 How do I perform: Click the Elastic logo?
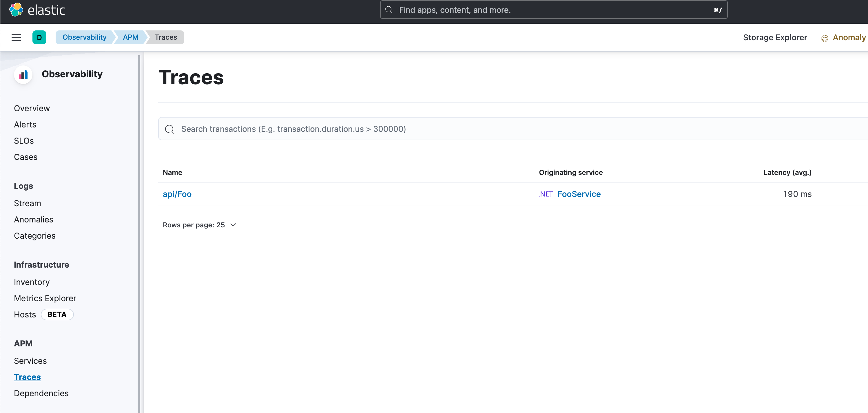(x=37, y=10)
